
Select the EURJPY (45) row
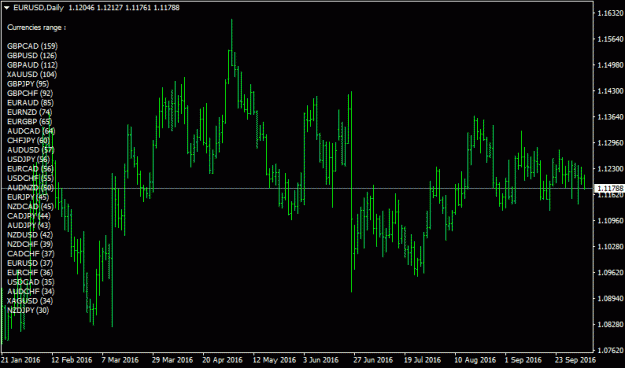click(x=28, y=197)
